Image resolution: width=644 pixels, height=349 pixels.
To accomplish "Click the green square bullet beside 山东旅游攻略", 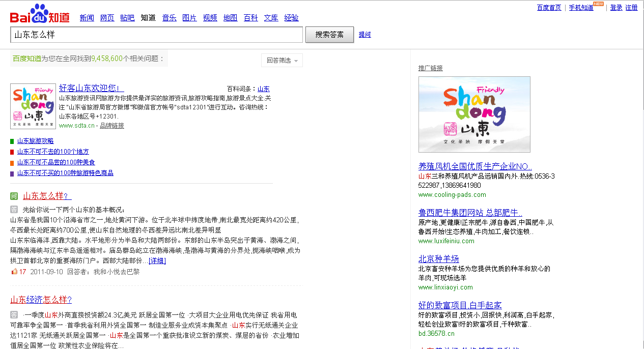I will 12,141.
